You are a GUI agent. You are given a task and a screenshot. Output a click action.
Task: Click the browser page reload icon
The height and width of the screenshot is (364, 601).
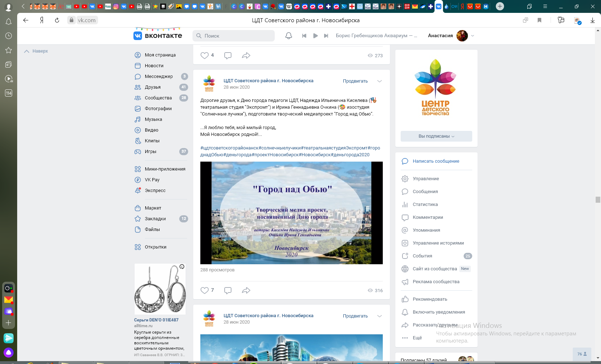point(57,20)
